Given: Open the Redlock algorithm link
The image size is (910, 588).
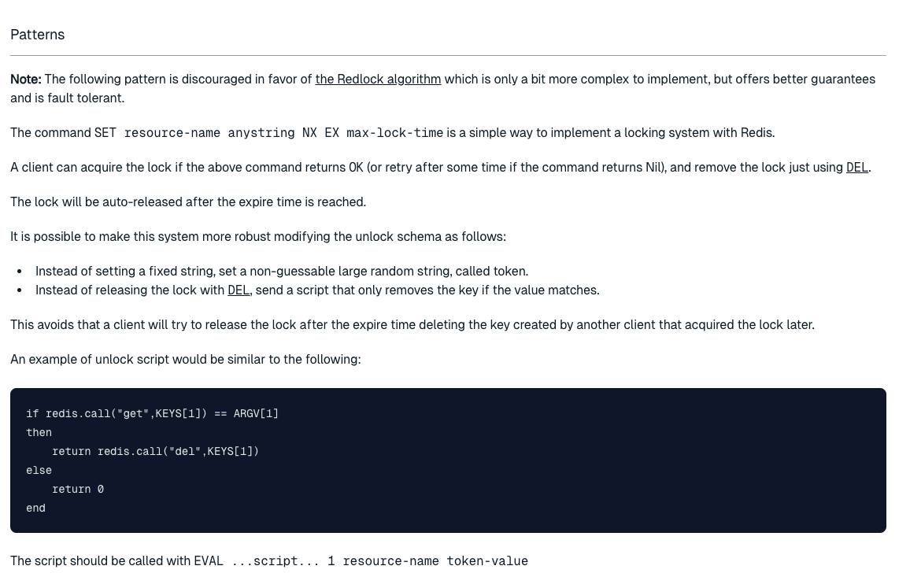Looking at the screenshot, I should (378, 80).
